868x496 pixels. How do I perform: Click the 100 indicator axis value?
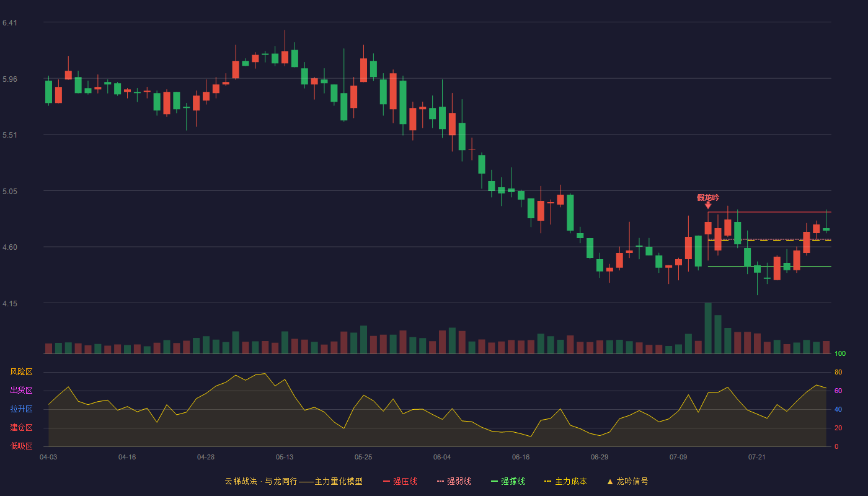tap(840, 353)
